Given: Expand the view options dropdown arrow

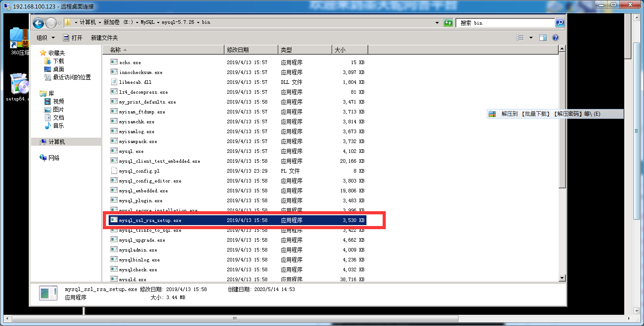Looking at the screenshot, I should point(531,38).
